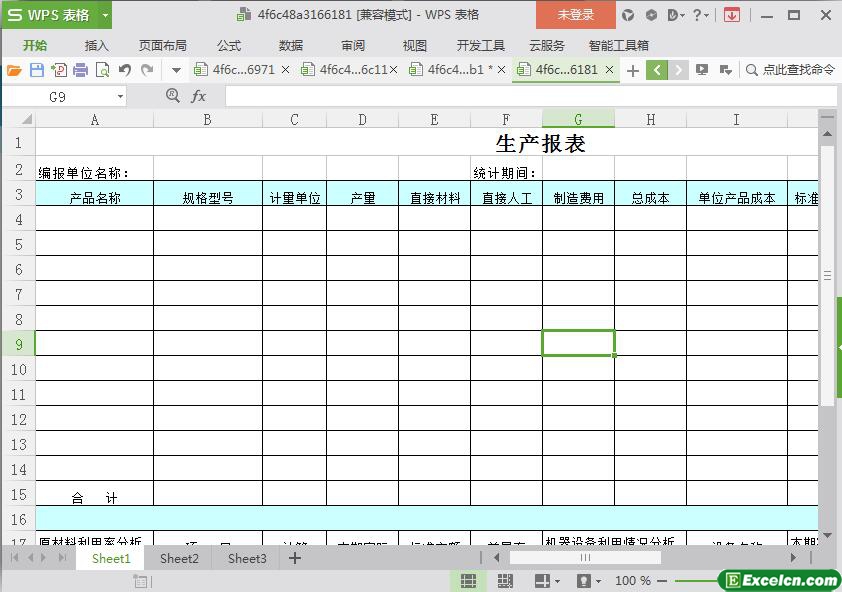Close the 4f6c4...6c11 document tab
Viewport: 842px width, 592px height.
point(394,70)
